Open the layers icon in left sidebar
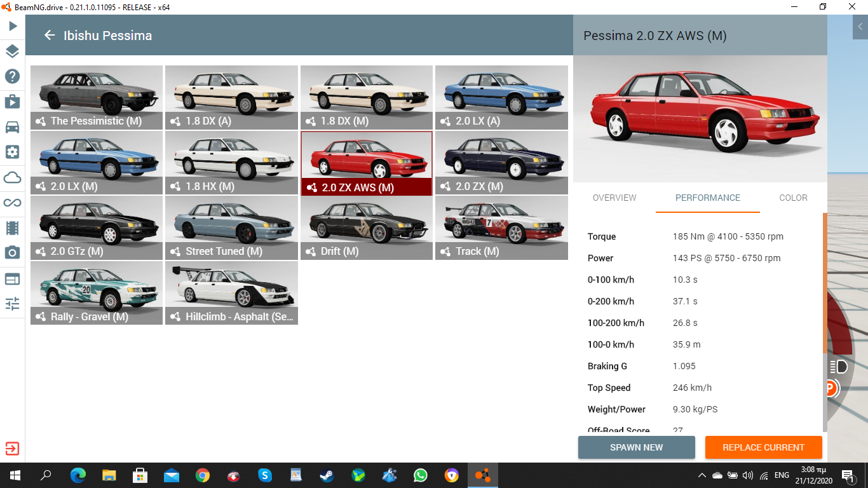 click(13, 51)
